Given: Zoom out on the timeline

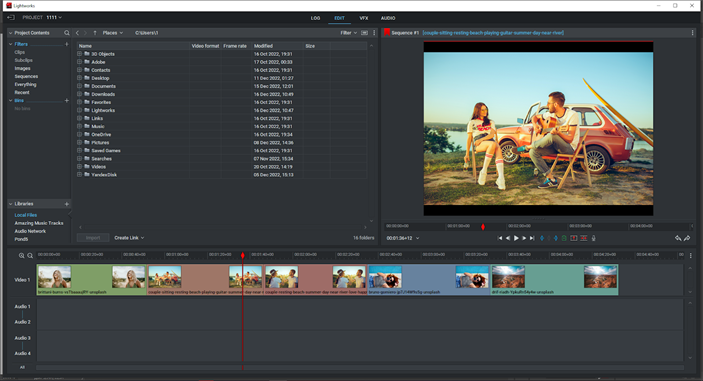Looking at the screenshot, I should point(30,255).
